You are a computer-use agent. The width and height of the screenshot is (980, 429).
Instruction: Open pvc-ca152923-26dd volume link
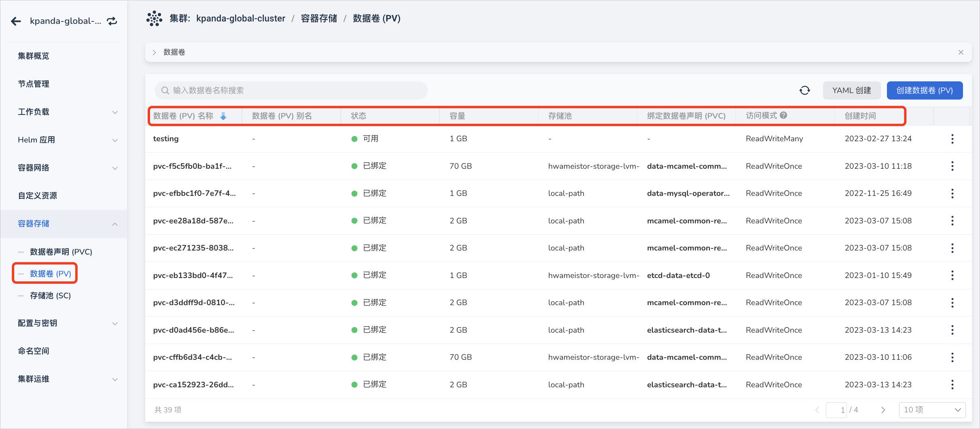(193, 384)
